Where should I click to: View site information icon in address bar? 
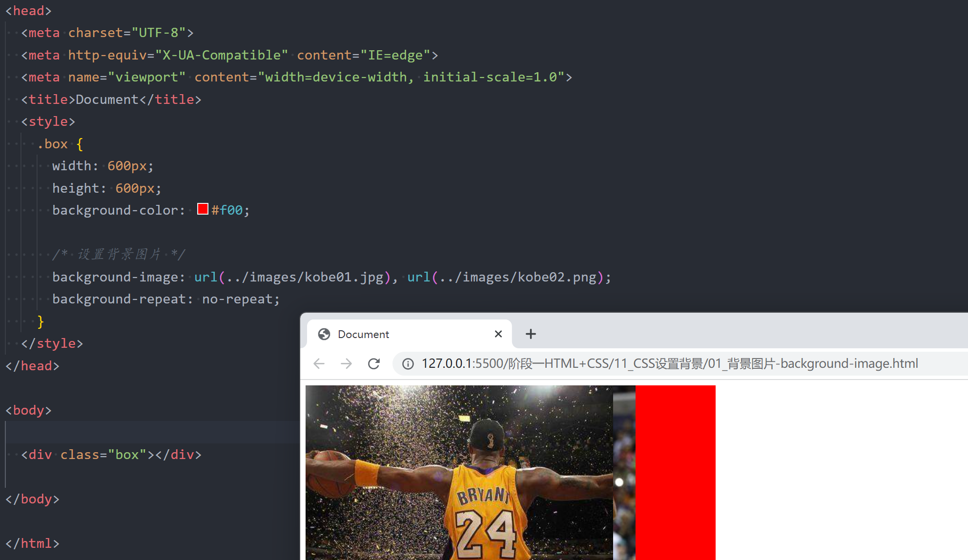pos(408,364)
